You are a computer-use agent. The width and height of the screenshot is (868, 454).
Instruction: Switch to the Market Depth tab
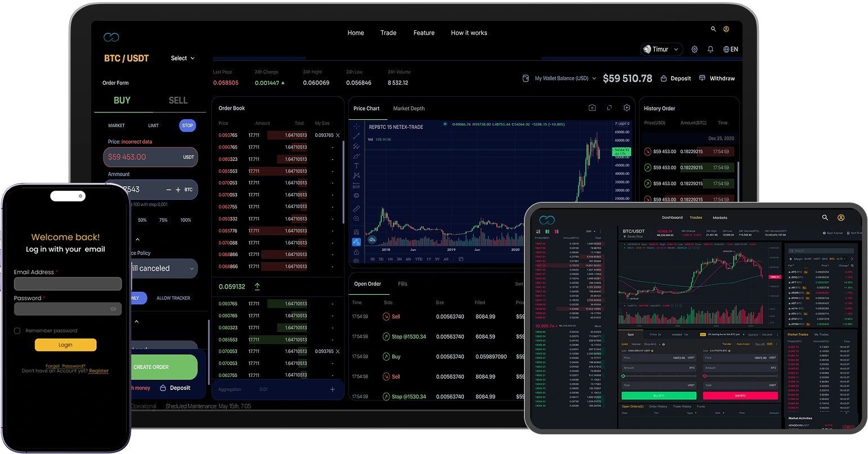pos(409,108)
